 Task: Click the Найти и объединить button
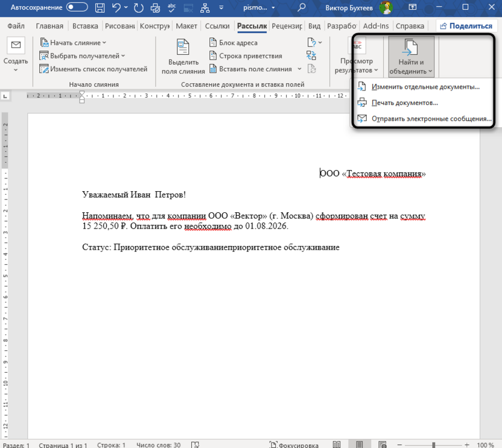(411, 57)
